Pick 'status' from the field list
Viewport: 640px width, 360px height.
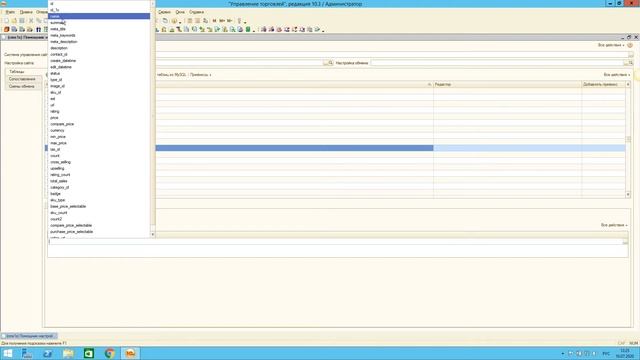[55, 73]
